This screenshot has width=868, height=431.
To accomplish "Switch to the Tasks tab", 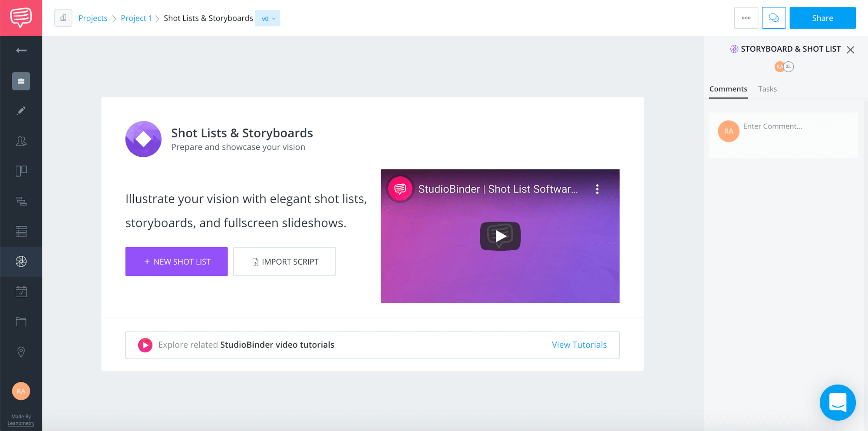I will [767, 89].
